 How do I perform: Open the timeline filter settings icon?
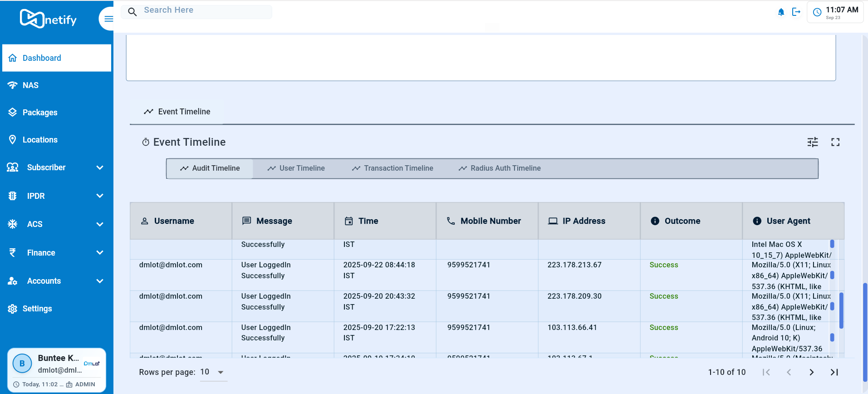click(812, 142)
